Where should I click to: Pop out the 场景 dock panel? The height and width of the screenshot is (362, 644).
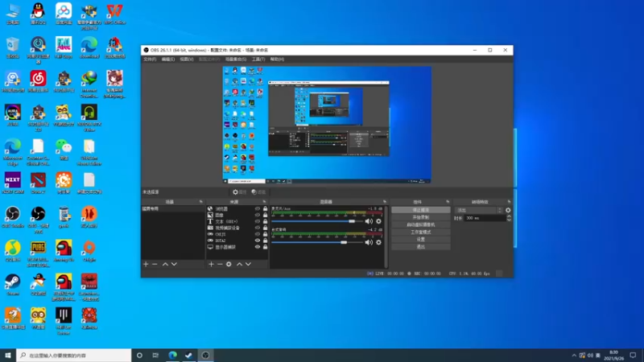(x=200, y=202)
